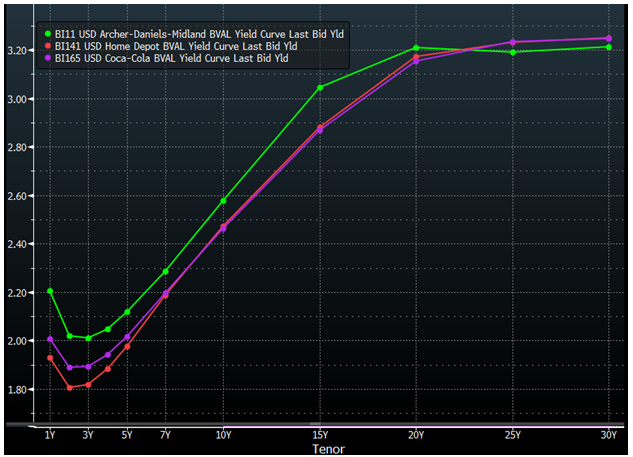Click the red data point at 1Y tenor
Screen dimensions: 633x457
50,358
